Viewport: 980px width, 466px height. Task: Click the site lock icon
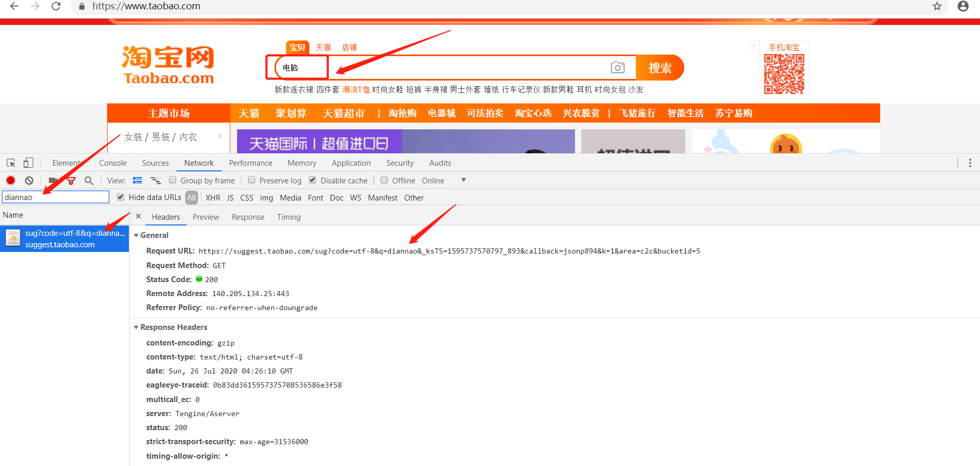pyautogui.click(x=82, y=6)
